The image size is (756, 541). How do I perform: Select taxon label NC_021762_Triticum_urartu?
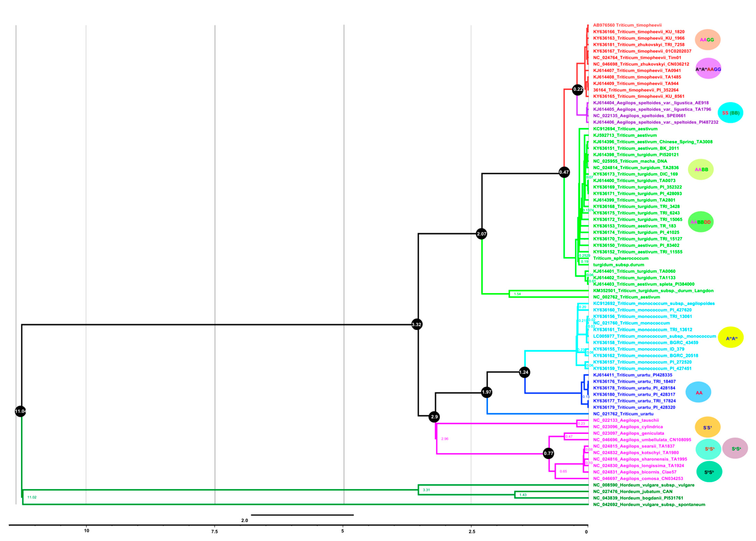623,414
